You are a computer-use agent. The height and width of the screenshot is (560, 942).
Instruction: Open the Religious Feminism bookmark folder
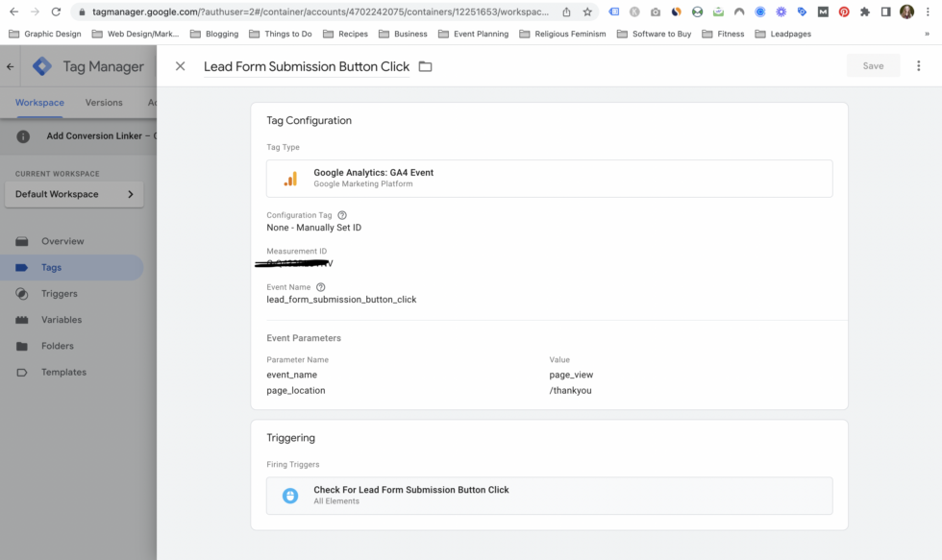(563, 34)
